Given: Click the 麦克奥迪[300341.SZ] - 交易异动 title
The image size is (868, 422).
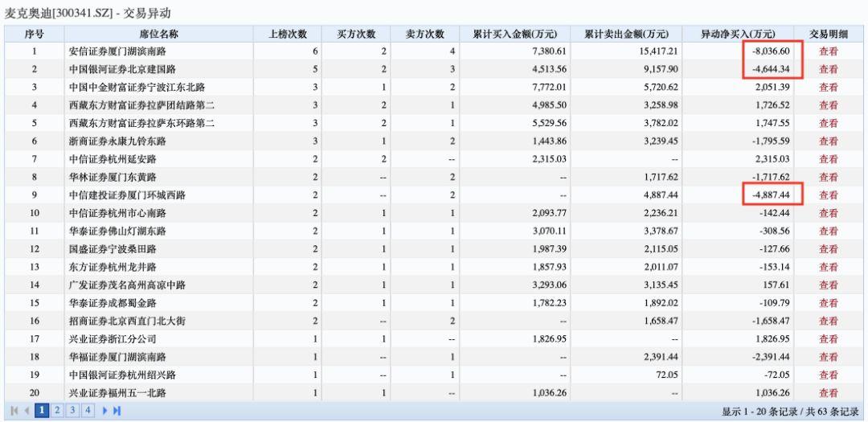Looking at the screenshot, I should (x=88, y=14).
